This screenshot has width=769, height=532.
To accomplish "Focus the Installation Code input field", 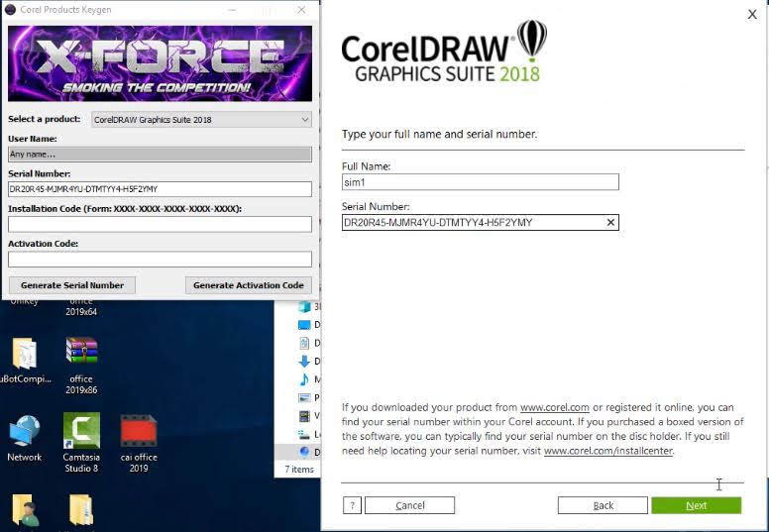I will (x=160, y=224).
